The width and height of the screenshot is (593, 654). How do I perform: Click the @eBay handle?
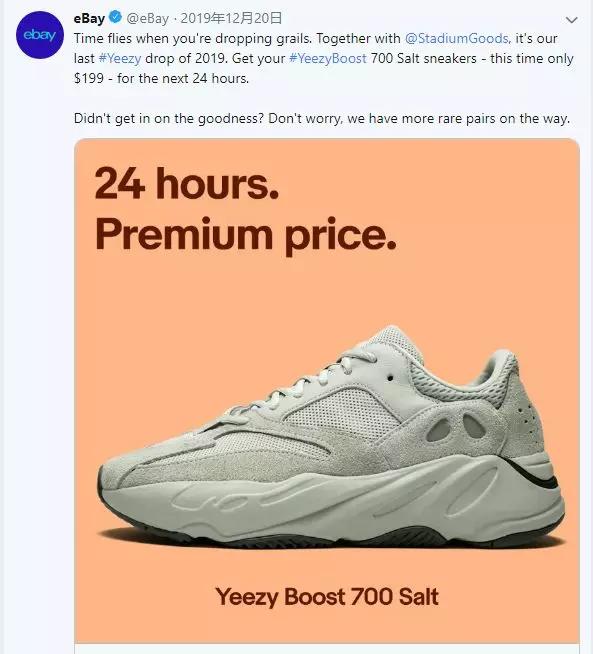click(x=148, y=18)
